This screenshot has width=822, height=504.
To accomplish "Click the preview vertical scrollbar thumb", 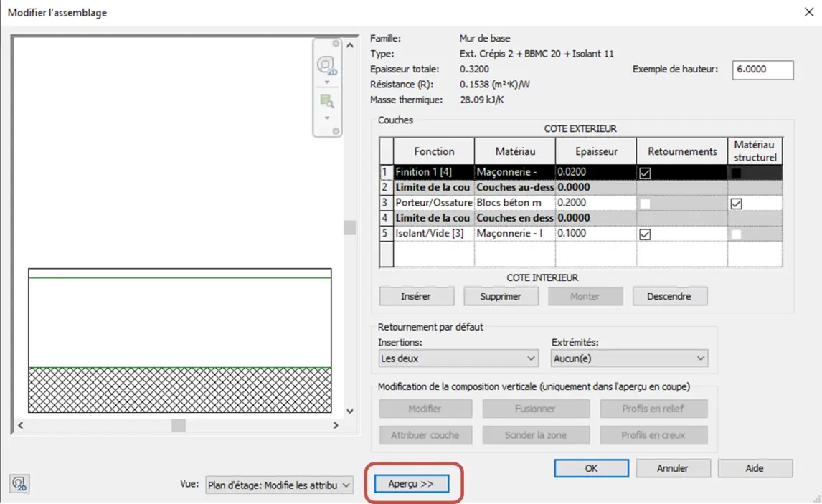I will click(x=350, y=228).
